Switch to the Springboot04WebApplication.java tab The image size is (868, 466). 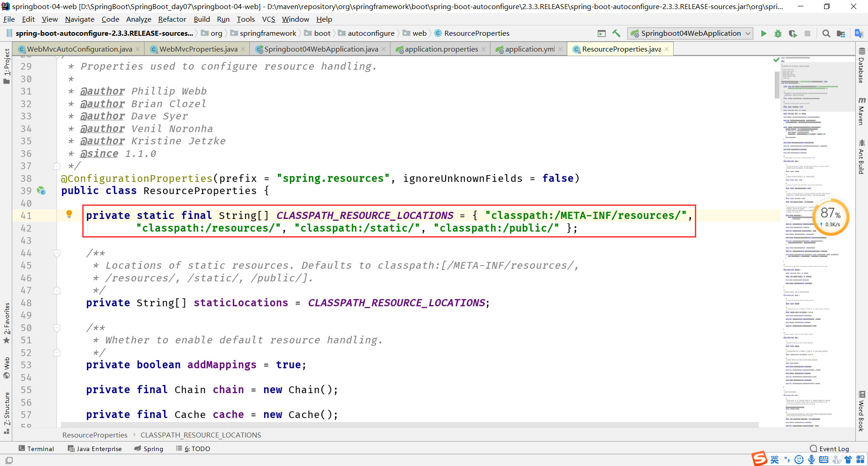321,49
